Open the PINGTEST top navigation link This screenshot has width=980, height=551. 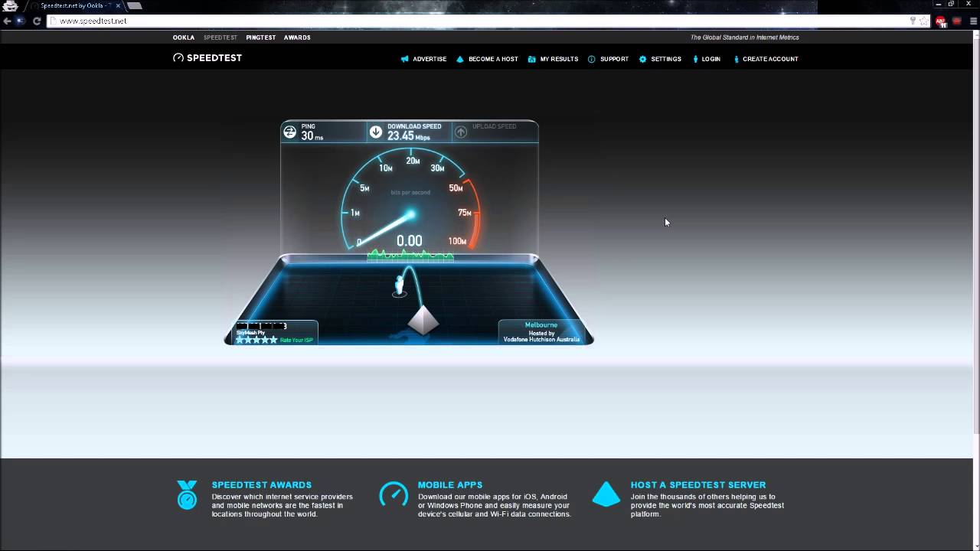[x=260, y=37]
